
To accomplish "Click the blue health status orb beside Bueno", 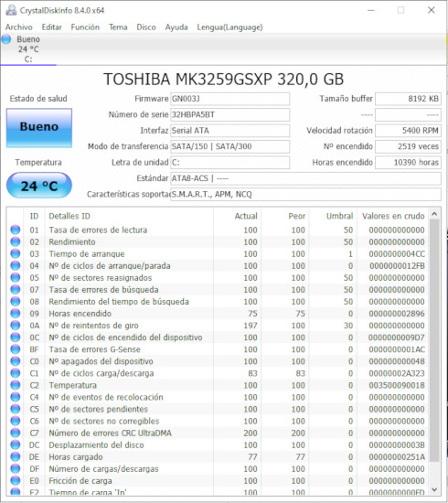I will (6, 39).
